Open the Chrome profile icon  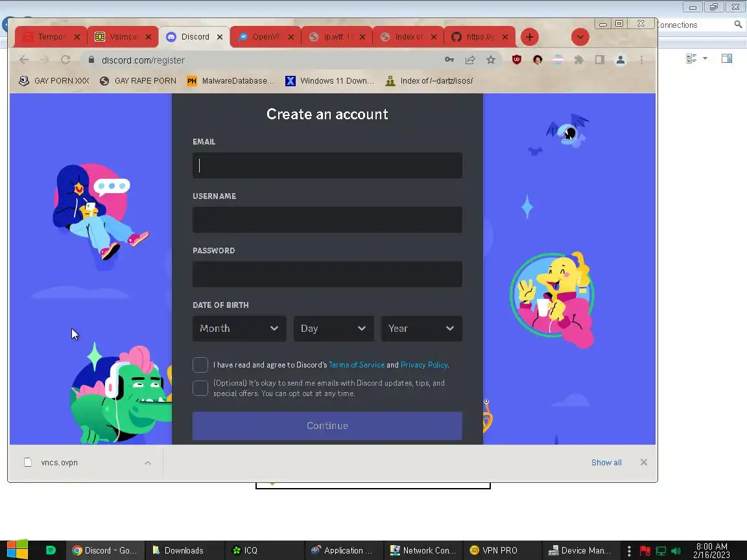[621, 60]
